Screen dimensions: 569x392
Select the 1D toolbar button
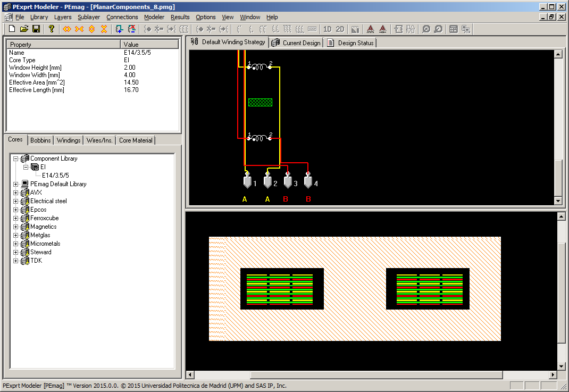(x=328, y=29)
